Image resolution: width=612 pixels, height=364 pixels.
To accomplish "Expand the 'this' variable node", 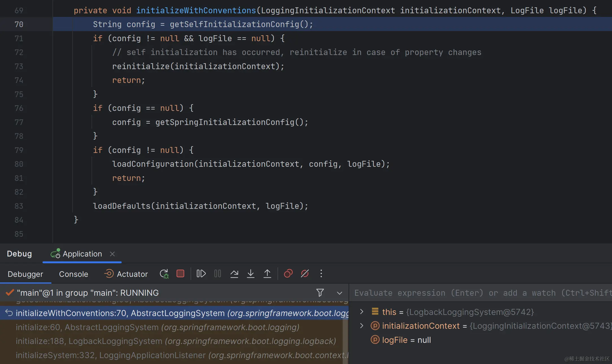I will click(362, 312).
